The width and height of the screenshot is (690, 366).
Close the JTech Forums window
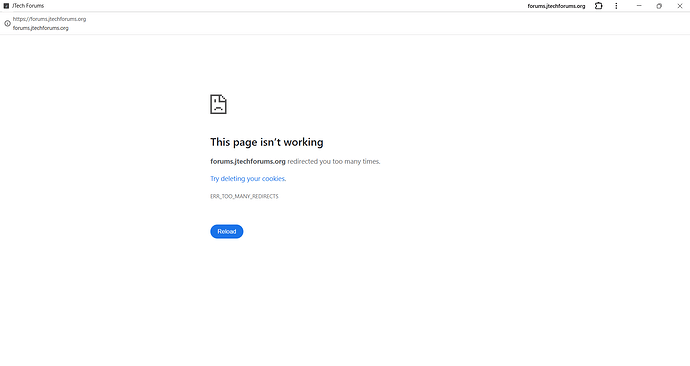[x=679, y=6]
